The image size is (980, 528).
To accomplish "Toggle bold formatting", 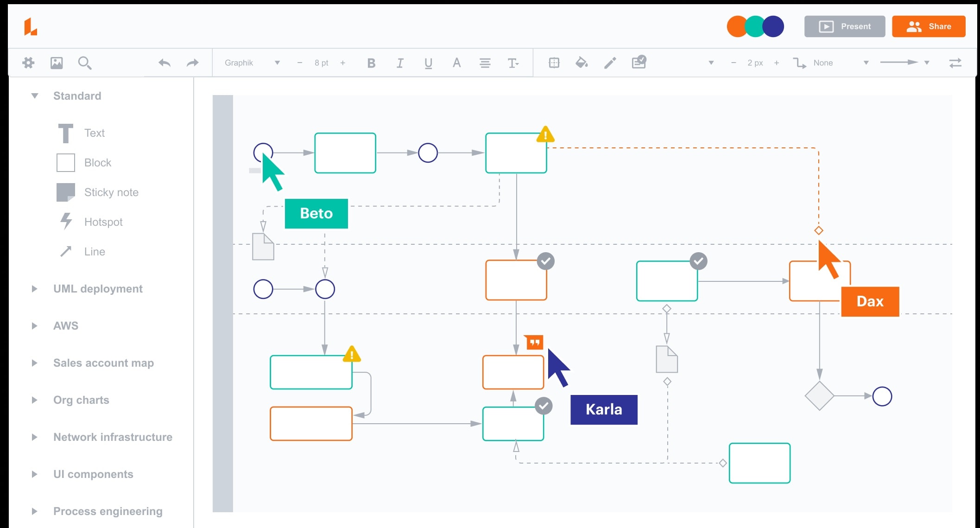I will pyautogui.click(x=371, y=63).
